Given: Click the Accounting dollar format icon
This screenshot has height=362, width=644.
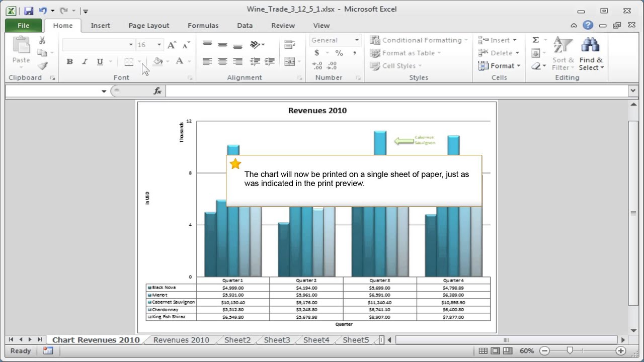Looking at the screenshot, I should point(316,53).
